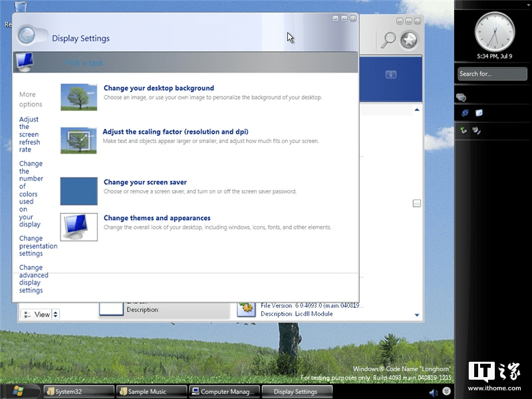Switch to the Computer Management taskbar window
This screenshot has width=532, height=399.
pyautogui.click(x=223, y=391)
